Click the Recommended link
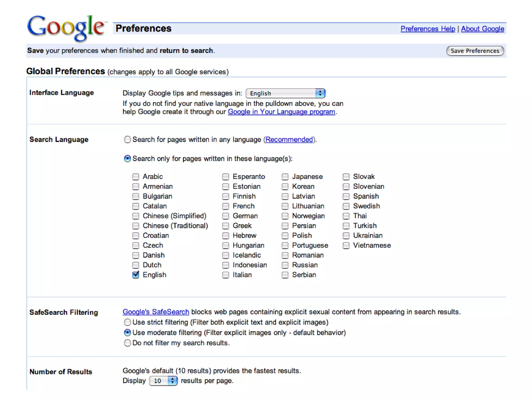532x399 pixels. (x=289, y=140)
